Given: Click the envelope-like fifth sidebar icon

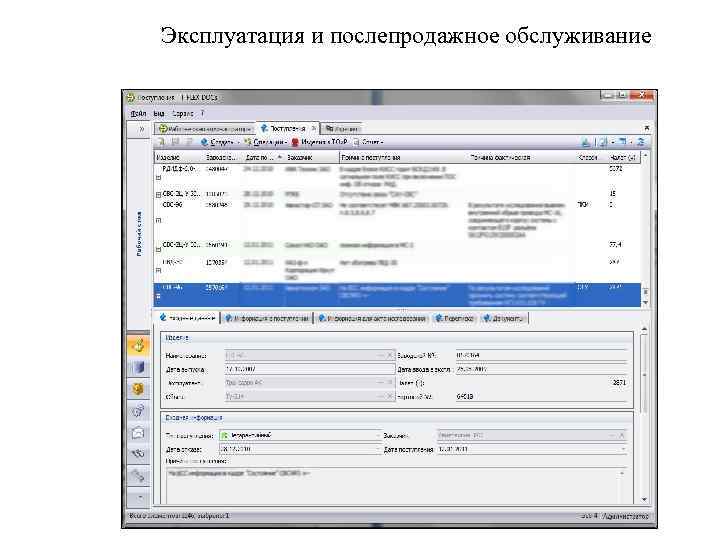Looking at the screenshot, I should 138,432.
